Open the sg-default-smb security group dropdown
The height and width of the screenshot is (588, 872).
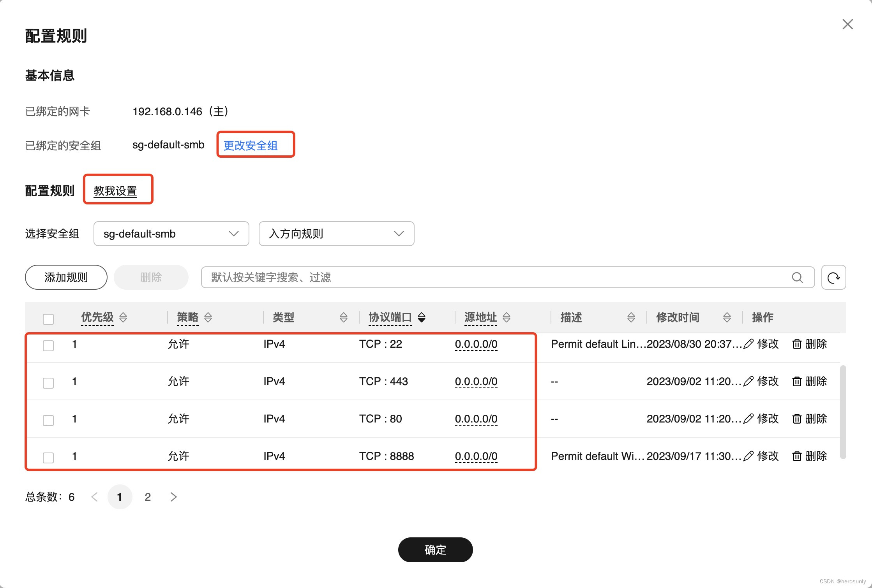click(x=171, y=234)
